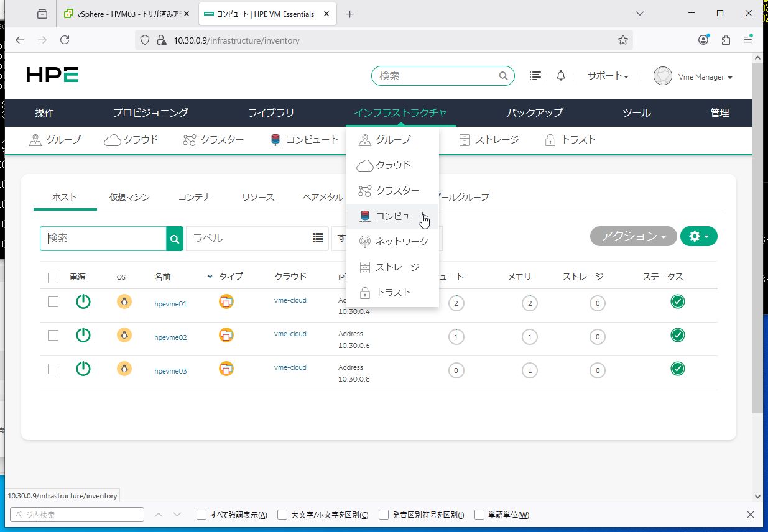Viewport: 768px width, 532px height.
Task: Click the host 検索 input field
Action: coord(103,239)
